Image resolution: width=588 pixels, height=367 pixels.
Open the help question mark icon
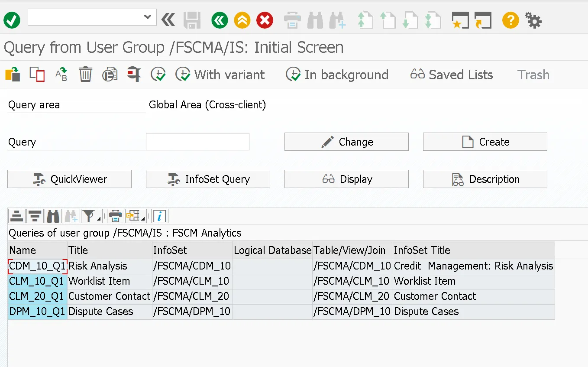[510, 20]
